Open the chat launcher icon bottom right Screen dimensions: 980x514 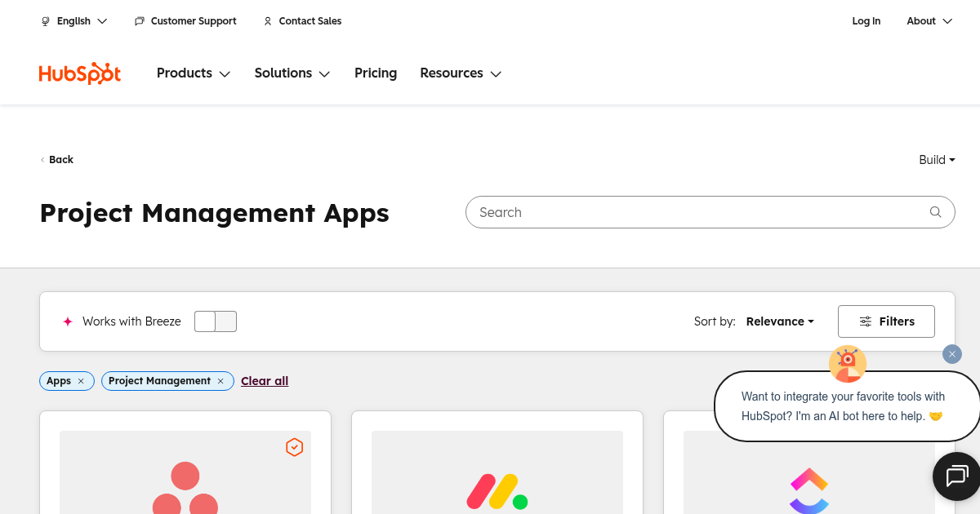pos(955,476)
